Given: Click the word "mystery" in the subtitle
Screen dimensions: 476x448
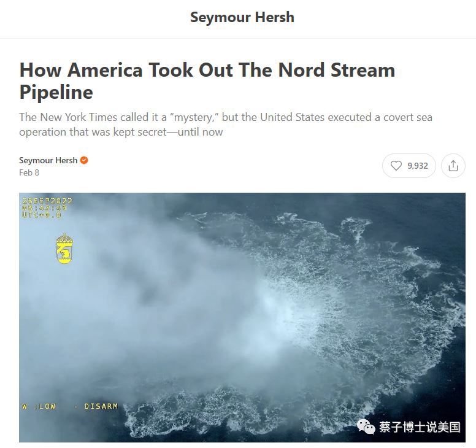Looking at the screenshot, I should [194, 117].
